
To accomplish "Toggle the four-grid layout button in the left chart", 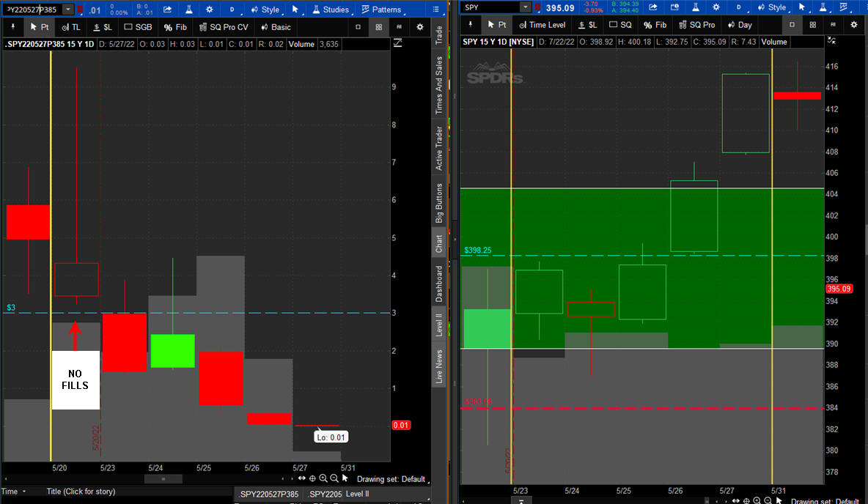I will point(378,27).
